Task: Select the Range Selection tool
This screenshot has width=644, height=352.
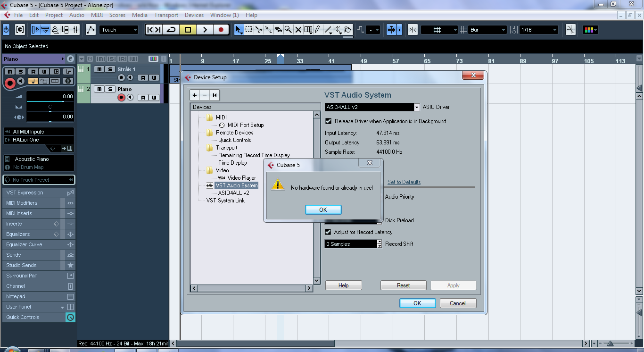Action: [249, 30]
